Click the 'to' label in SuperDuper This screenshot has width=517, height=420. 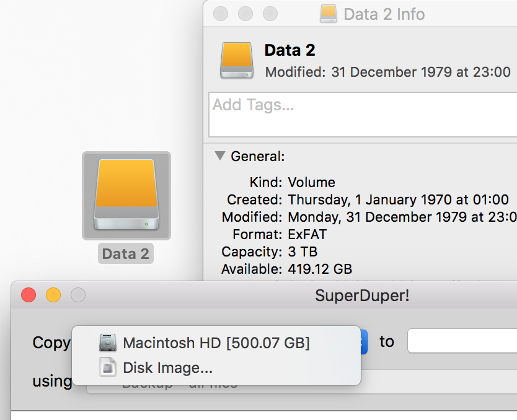point(387,341)
